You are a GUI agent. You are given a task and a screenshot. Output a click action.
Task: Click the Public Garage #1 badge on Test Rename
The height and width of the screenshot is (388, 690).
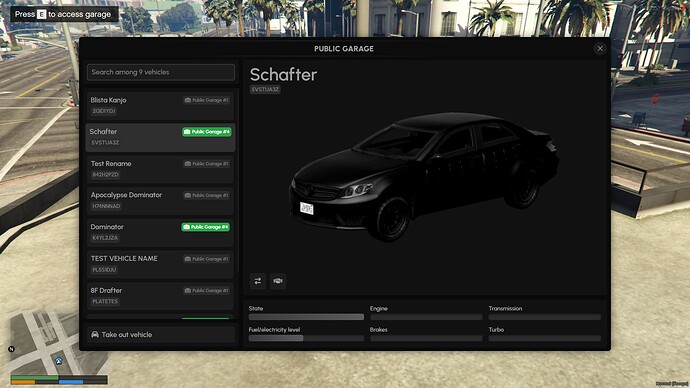click(207, 164)
